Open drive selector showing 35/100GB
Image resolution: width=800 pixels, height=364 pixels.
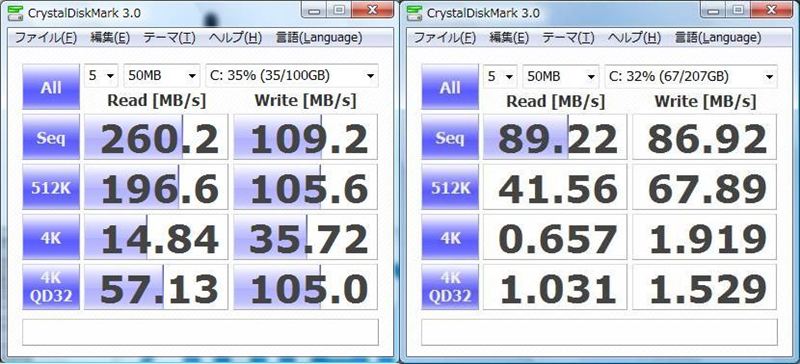pos(292,76)
